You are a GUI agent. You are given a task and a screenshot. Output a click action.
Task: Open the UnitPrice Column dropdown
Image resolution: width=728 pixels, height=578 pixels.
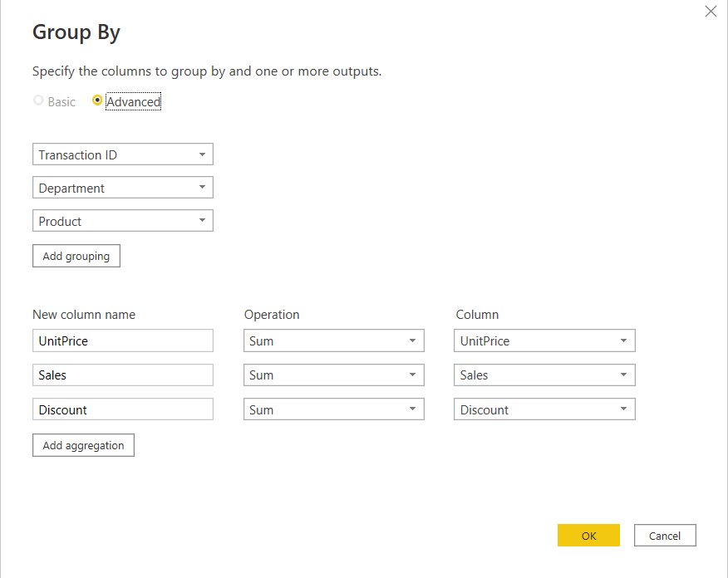click(x=544, y=341)
